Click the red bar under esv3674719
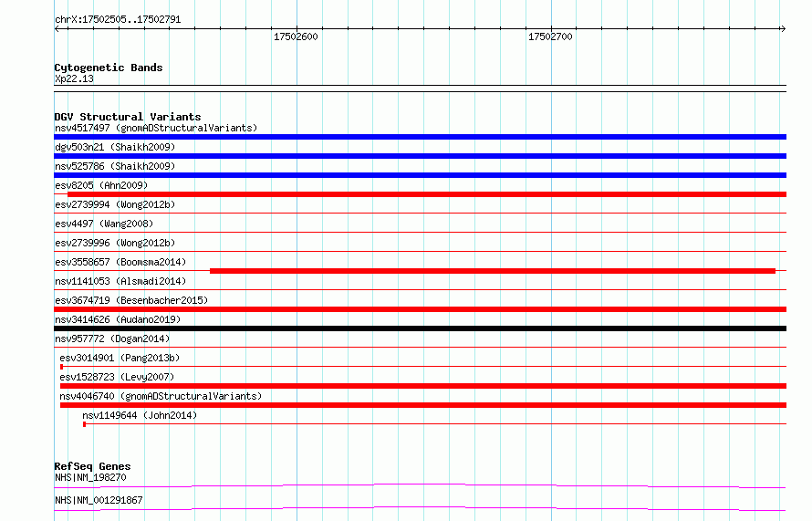 420,309
